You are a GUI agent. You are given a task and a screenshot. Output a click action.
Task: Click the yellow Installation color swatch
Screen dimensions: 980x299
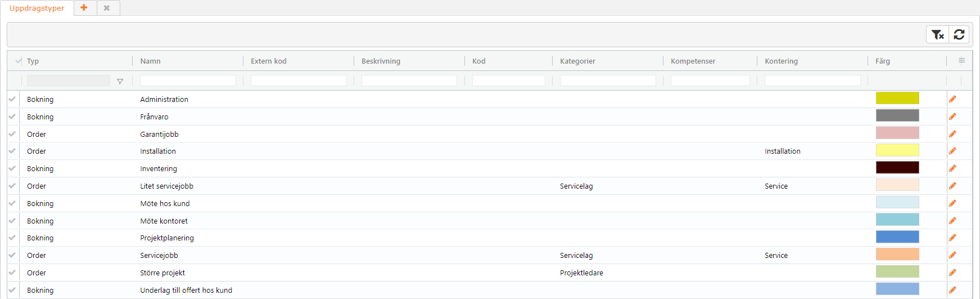pyautogui.click(x=897, y=150)
